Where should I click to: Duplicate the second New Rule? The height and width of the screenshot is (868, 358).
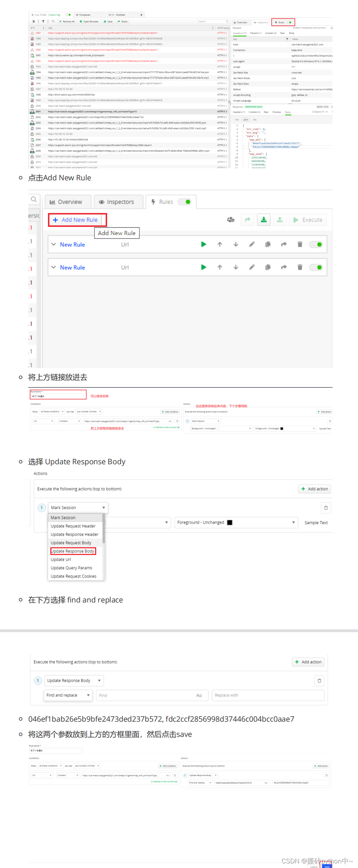pos(268,267)
